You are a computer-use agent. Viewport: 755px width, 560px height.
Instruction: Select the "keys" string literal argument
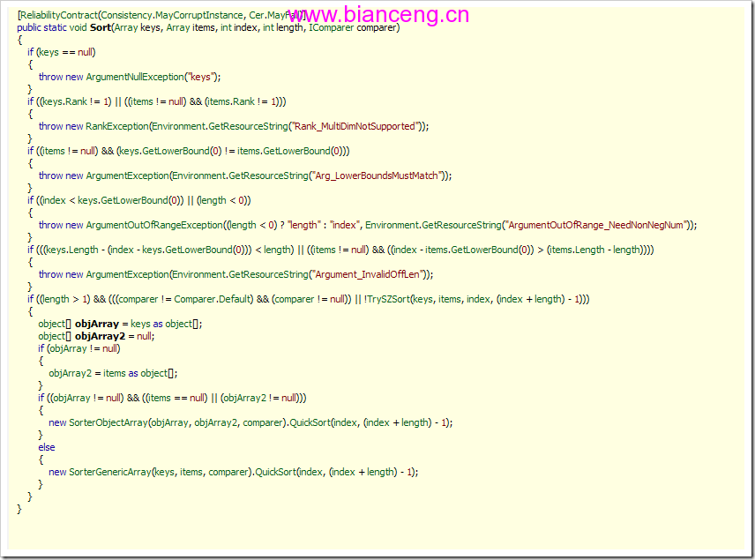pos(201,77)
